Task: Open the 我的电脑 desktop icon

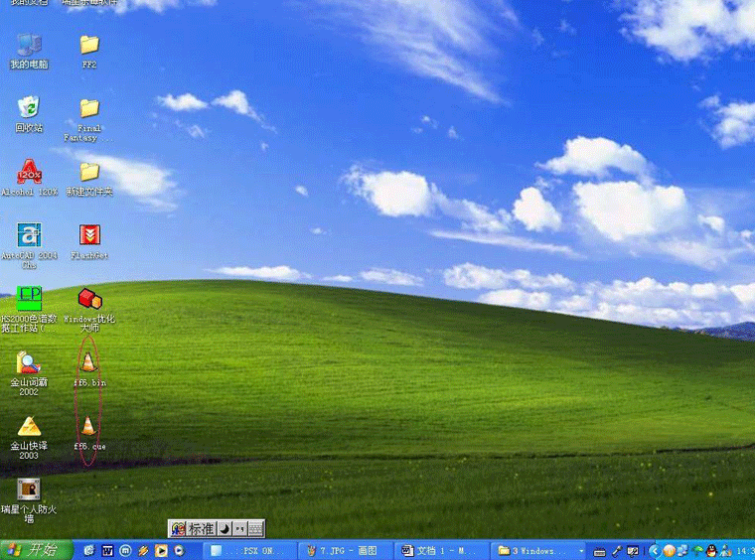Action: (x=29, y=51)
